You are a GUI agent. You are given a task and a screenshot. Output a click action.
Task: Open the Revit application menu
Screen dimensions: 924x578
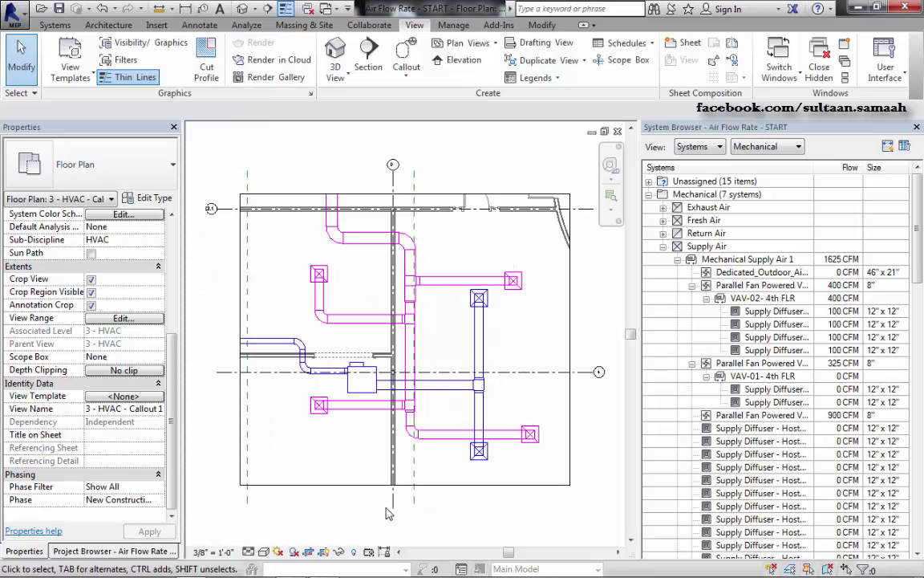[x=14, y=14]
